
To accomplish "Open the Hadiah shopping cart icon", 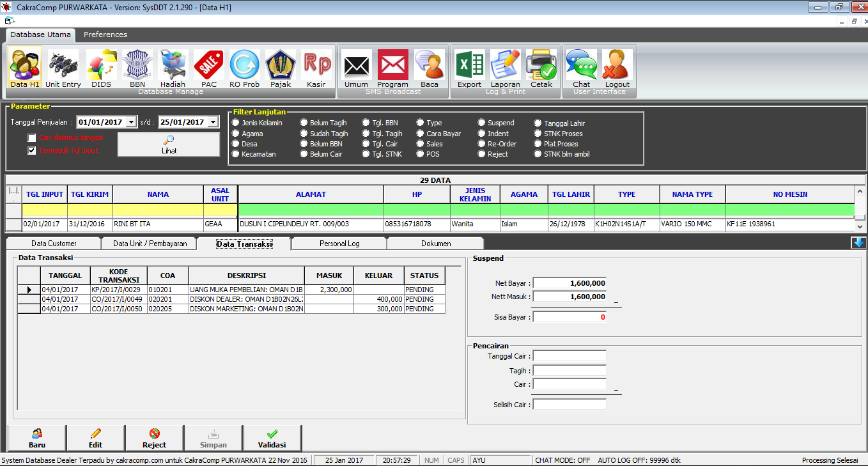I will tap(173, 66).
